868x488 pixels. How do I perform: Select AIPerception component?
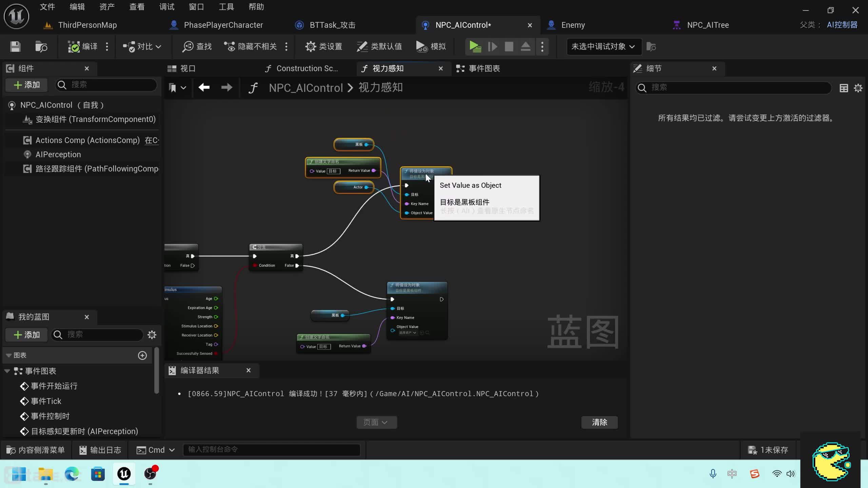click(x=58, y=155)
